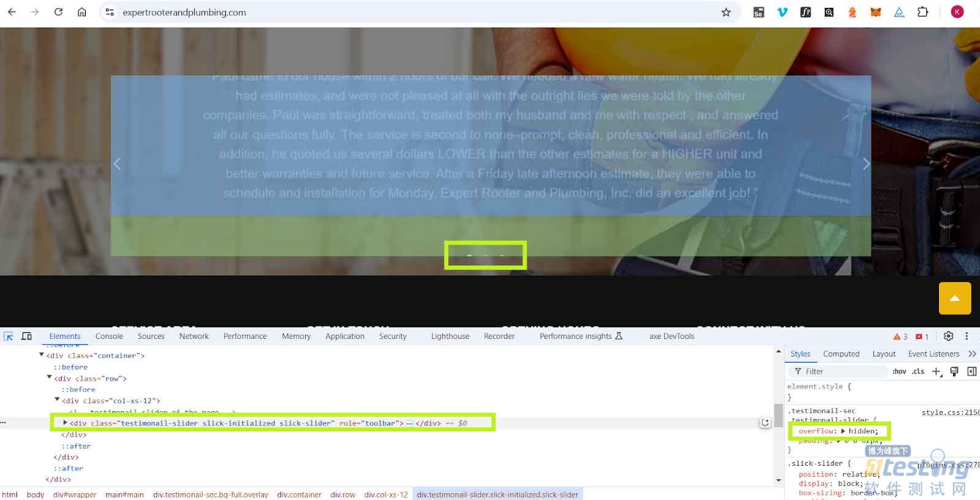Activate the inspect element picker
This screenshot has height=500, width=980.
tap(9, 336)
